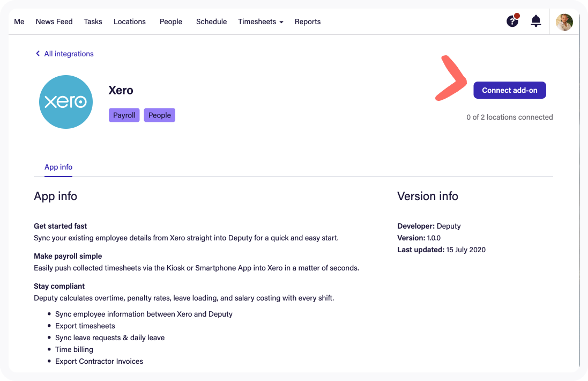Open the user profile avatar

pos(564,22)
